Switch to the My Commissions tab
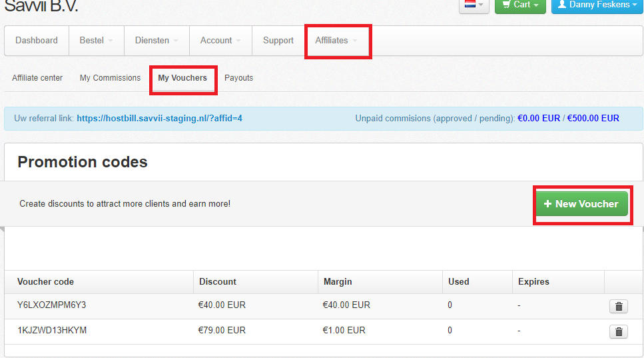This screenshot has height=358, width=644. tap(110, 78)
